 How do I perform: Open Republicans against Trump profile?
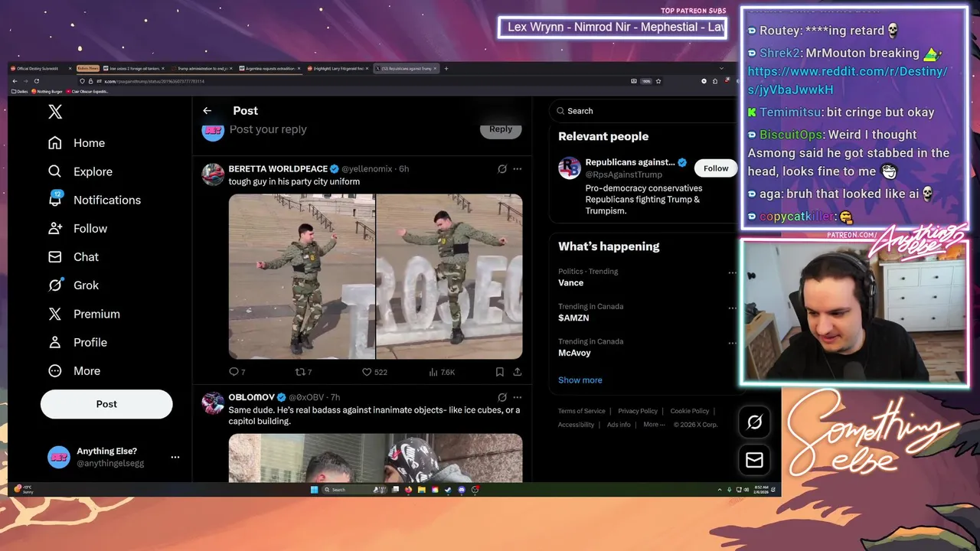[630, 162]
